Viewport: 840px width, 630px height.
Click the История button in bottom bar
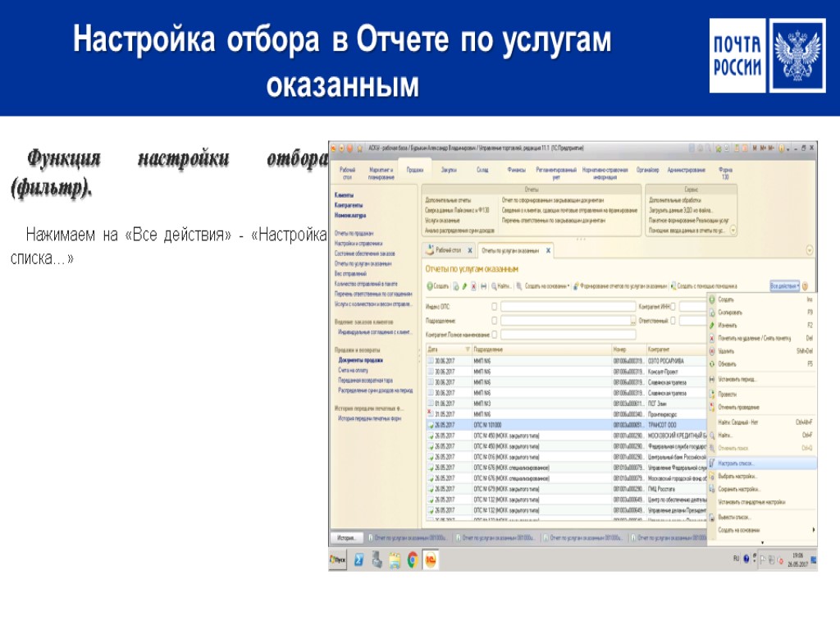(x=345, y=537)
